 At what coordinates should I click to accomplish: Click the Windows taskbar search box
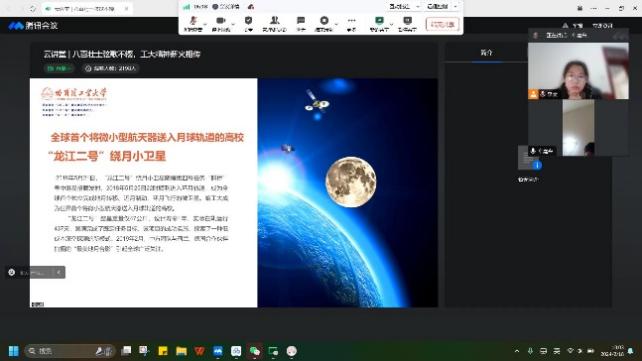70,351
